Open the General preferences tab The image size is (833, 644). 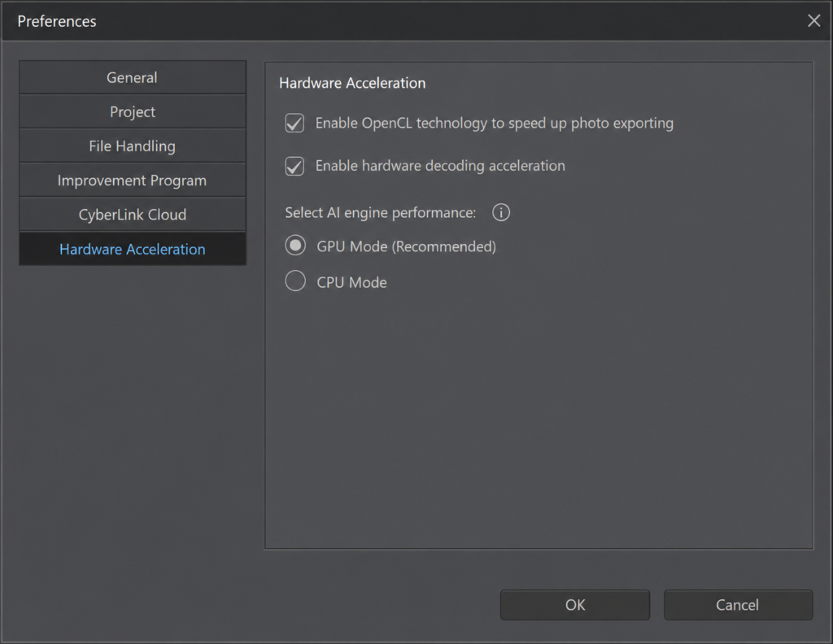tap(133, 77)
